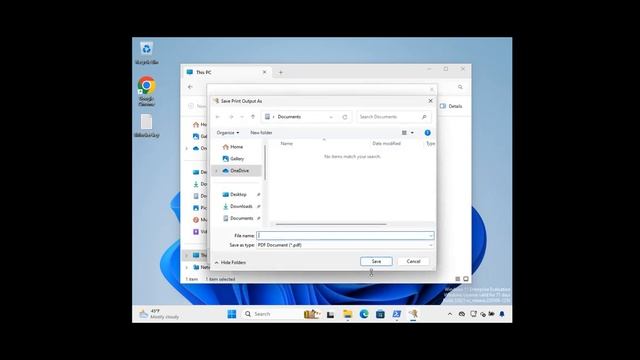Open the Windows Start menu
This screenshot has width=640, height=360.
click(x=231, y=314)
